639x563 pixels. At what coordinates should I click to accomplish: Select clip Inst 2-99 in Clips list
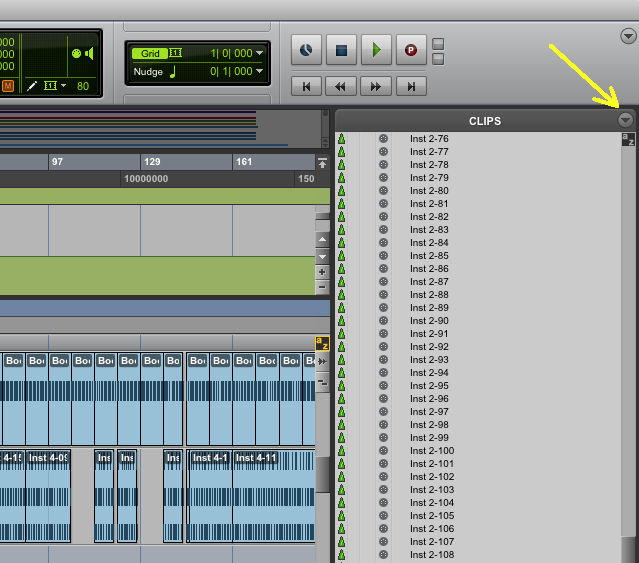coord(429,438)
